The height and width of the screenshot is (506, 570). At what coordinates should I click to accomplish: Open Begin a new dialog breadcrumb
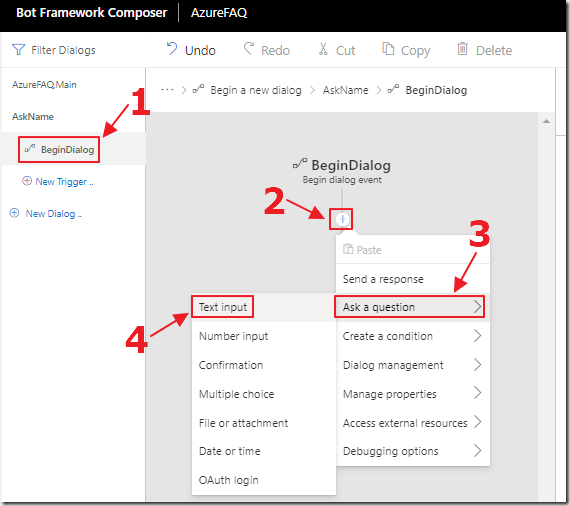pos(256,90)
